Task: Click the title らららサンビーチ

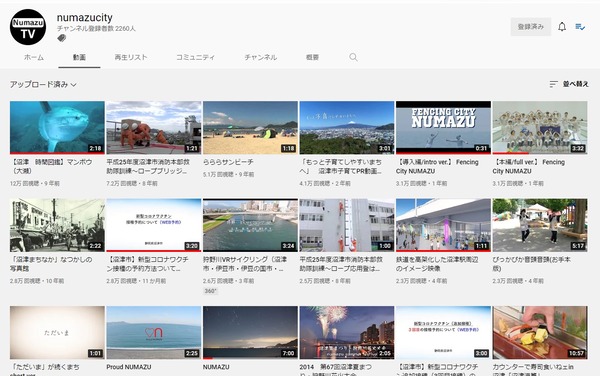Action: click(x=228, y=162)
